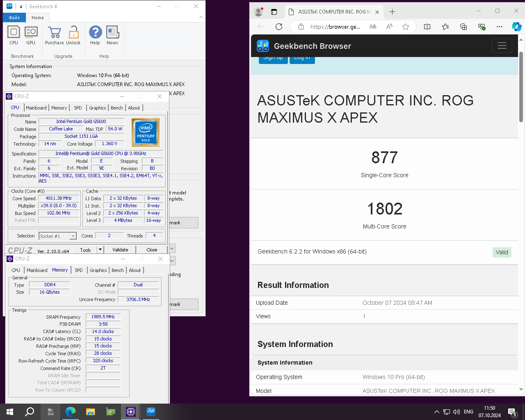
Task: Click the Tools button in CPU-Z
Action: (x=85, y=250)
